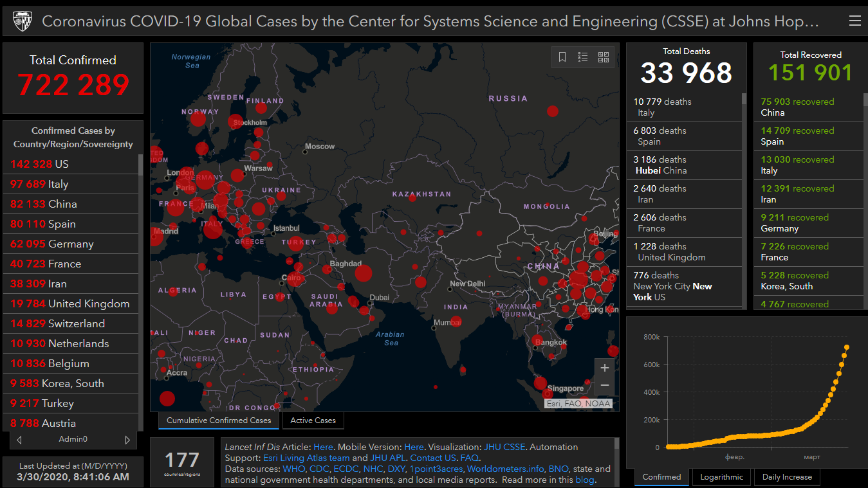Switch chart to Logarithmic tab
Viewport: 868px width, 488px height.
721,477
